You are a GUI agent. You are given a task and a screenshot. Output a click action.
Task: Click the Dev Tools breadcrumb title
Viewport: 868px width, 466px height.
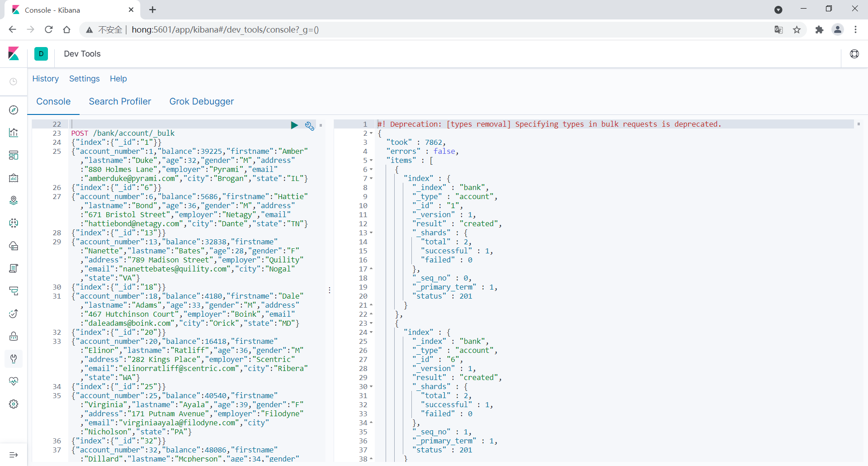[82, 54]
